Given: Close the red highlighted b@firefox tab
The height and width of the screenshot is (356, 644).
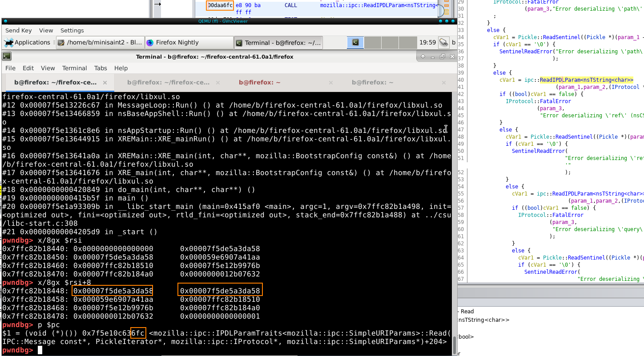Looking at the screenshot, I should [330, 83].
